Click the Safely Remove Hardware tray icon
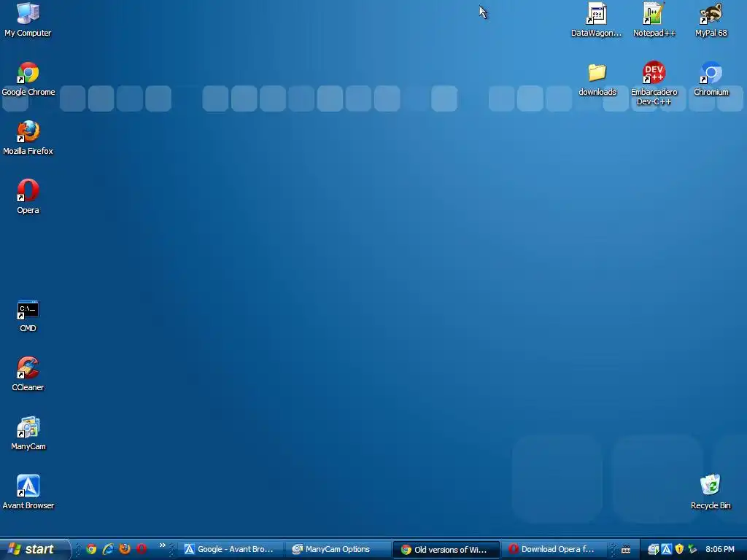 692,549
